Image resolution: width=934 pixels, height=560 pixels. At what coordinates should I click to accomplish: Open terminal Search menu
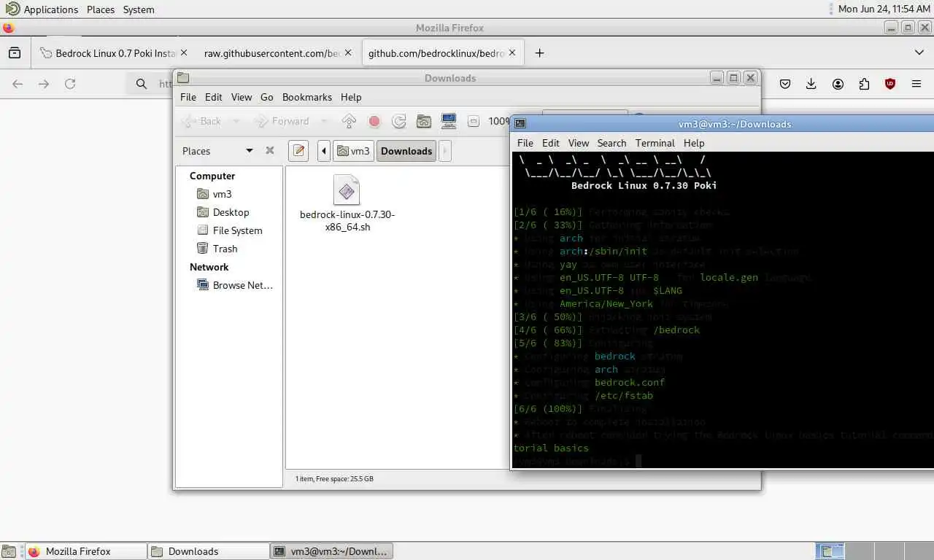[x=611, y=143]
